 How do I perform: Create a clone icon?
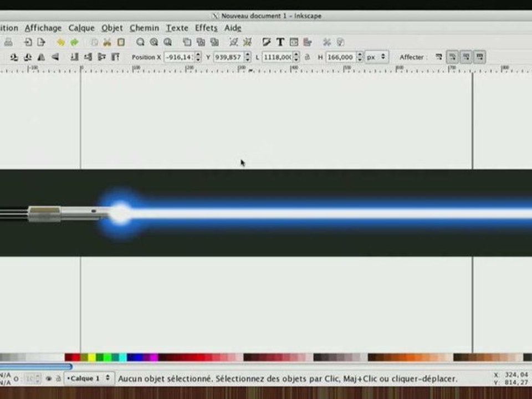coord(201,42)
